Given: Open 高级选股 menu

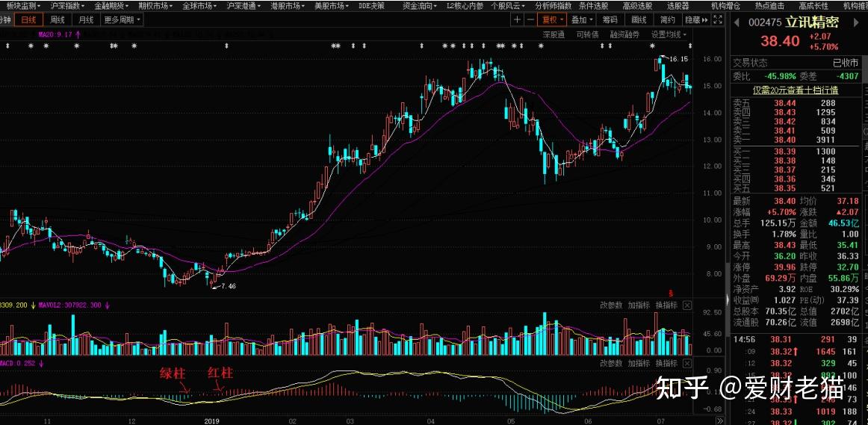Looking at the screenshot, I should [x=637, y=6].
